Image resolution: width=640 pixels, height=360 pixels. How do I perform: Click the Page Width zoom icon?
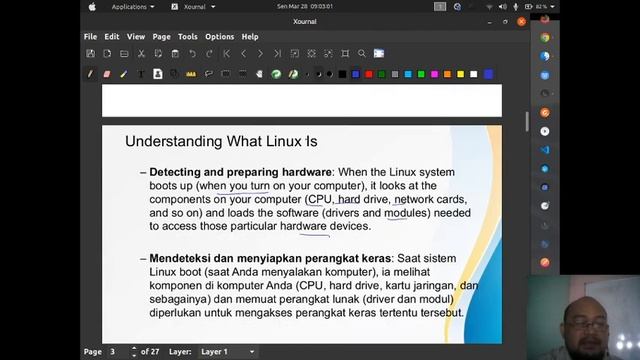[311, 53]
